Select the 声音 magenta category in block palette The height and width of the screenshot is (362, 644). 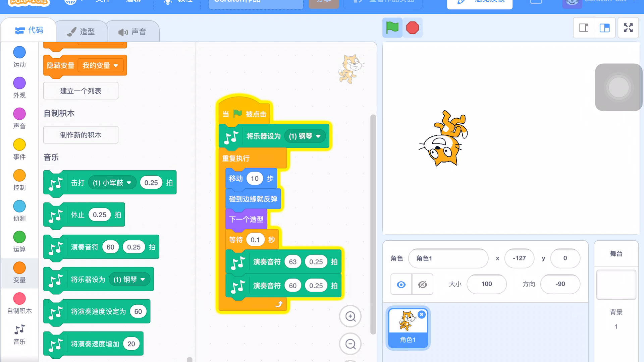click(19, 114)
